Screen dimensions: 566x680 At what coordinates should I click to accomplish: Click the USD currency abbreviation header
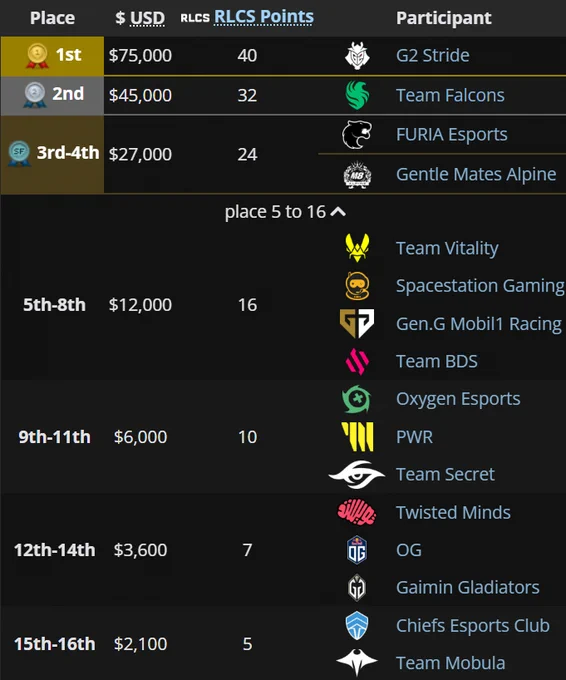(x=147, y=18)
